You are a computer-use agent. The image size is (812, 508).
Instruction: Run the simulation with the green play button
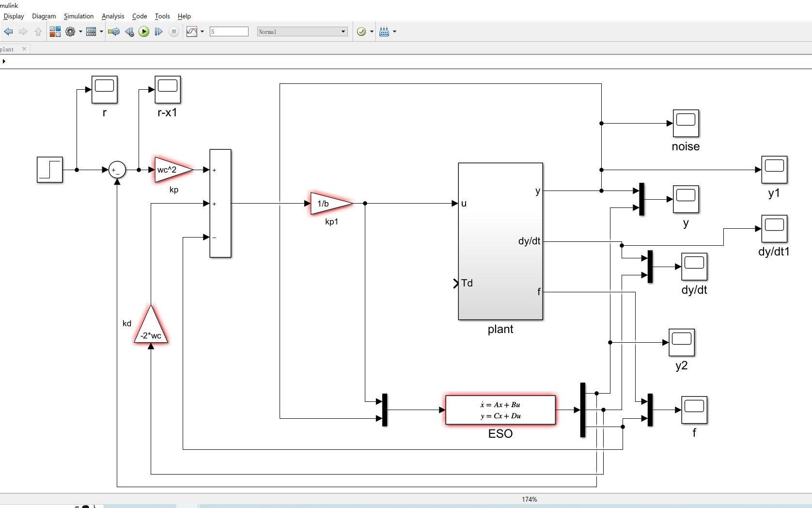pos(144,32)
